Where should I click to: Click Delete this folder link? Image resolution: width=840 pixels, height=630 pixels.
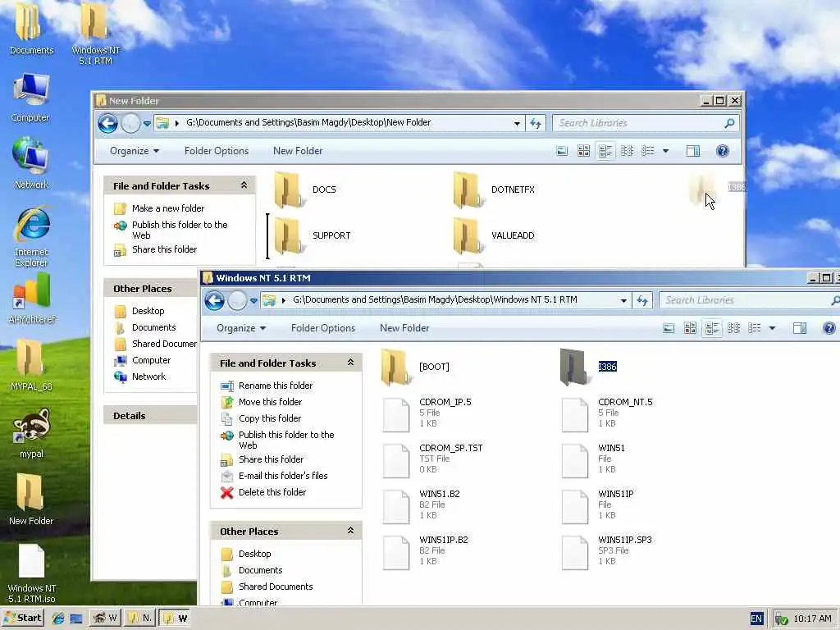(x=272, y=492)
